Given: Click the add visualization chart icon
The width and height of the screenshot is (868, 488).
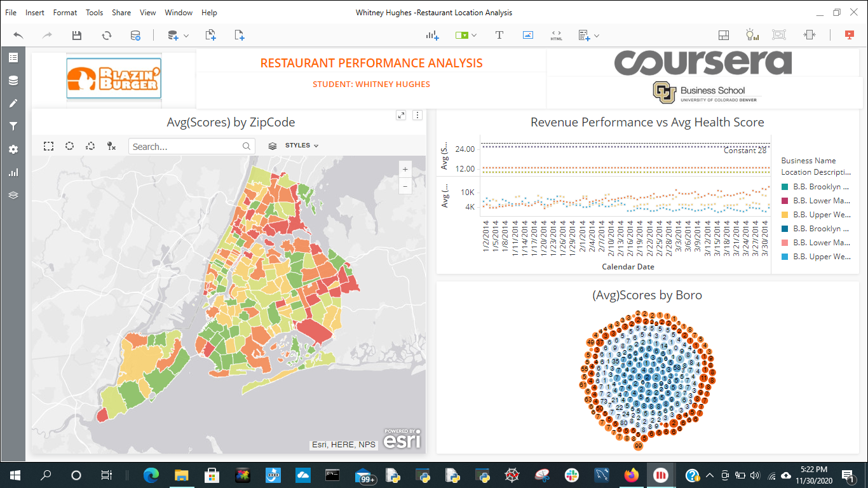Looking at the screenshot, I should pos(433,36).
